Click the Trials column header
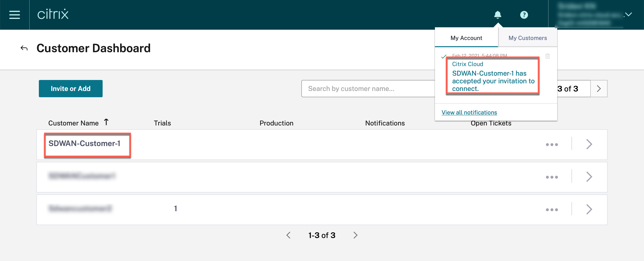Screen dimensions: 644x261 tap(162, 123)
